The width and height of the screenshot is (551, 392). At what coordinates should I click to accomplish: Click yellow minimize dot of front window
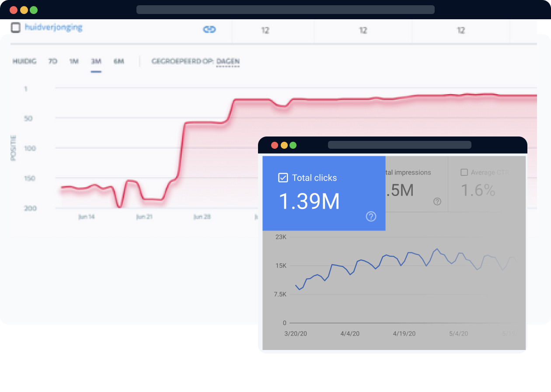click(x=284, y=145)
